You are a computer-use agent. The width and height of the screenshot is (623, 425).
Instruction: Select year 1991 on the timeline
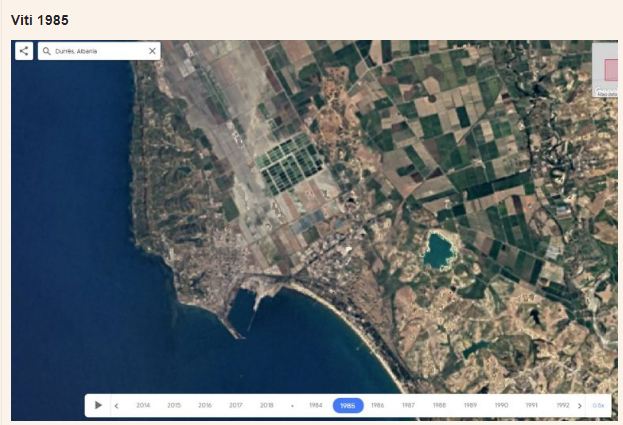[x=532, y=405]
